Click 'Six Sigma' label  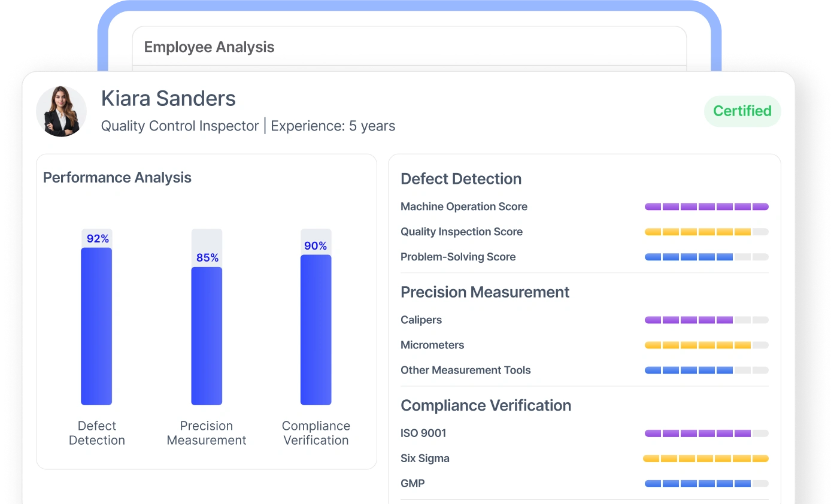(425, 459)
